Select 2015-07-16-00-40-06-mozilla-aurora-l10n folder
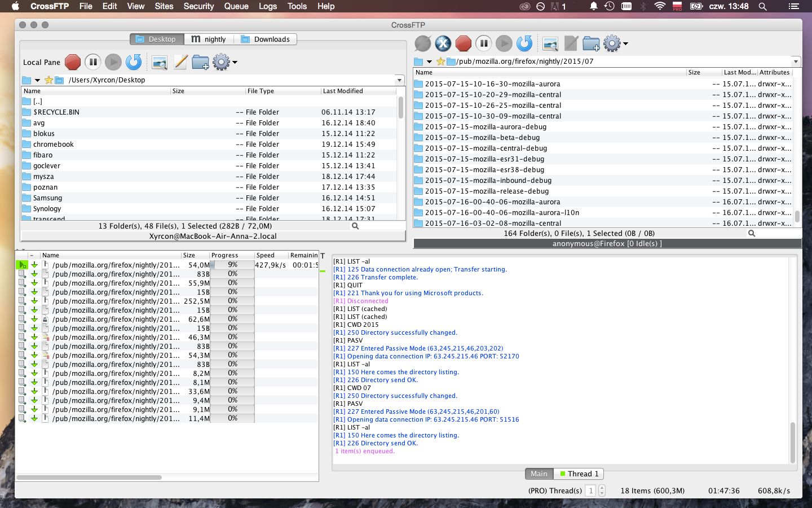Screen dimensions: 812x508 click(x=603, y=213)
